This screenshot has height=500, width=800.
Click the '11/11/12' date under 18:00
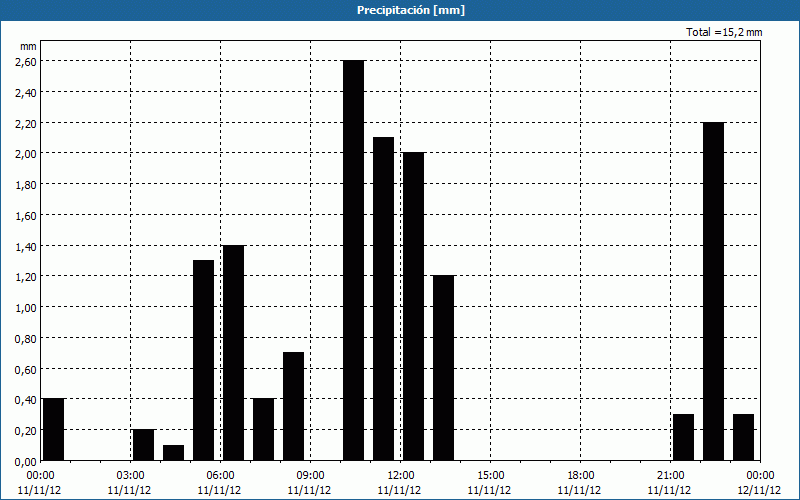click(x=581, y=490)
